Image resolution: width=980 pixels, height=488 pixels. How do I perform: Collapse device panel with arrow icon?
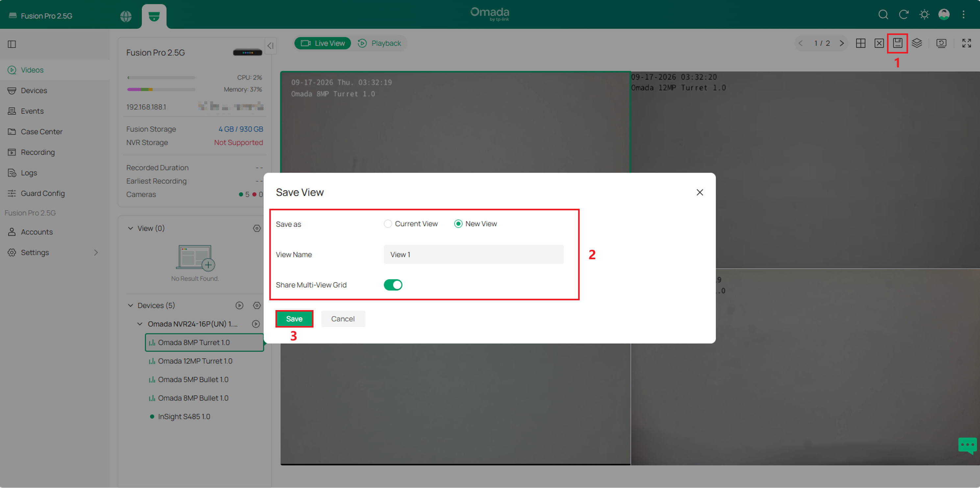coord(270,46)
